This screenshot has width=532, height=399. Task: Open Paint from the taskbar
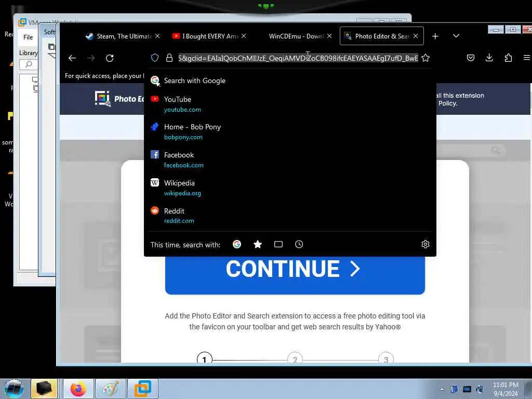(x=111, y=389)
